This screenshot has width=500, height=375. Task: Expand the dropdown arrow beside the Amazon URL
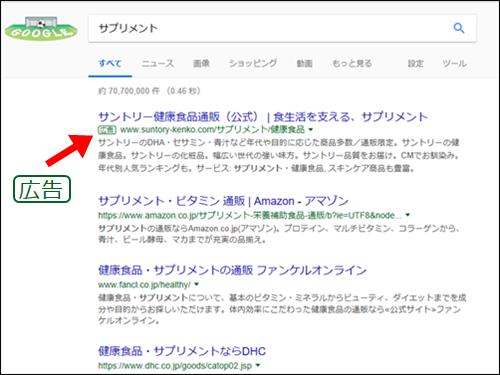click(408, 215)
